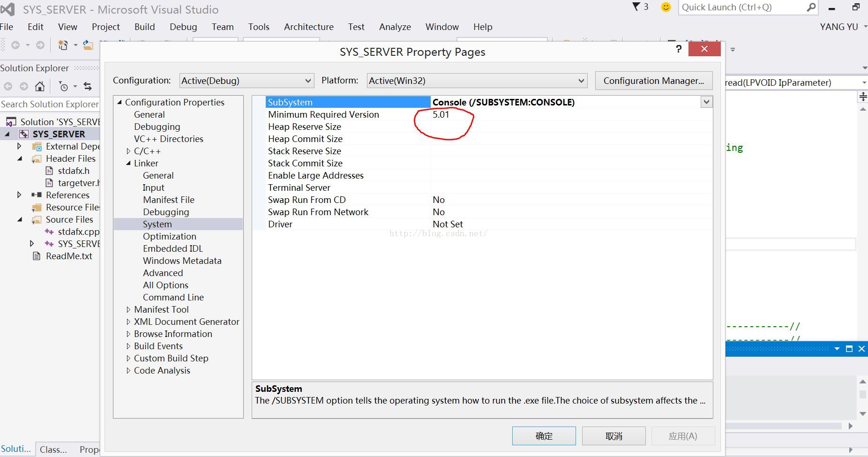
Task: Click the editor split window handle icon
Action: (x=862, y=97)
